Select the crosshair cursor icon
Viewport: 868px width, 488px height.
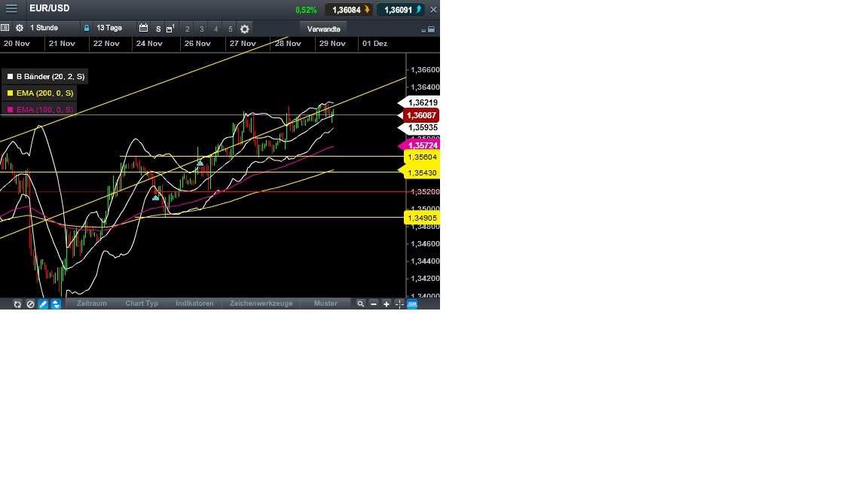coord(399,303)
